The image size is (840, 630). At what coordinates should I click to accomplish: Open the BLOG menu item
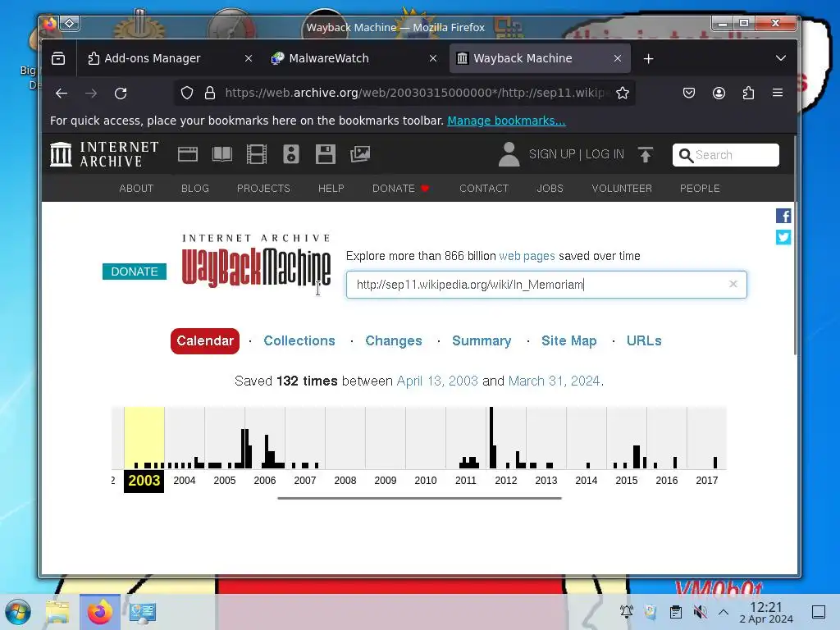(195, 189)
